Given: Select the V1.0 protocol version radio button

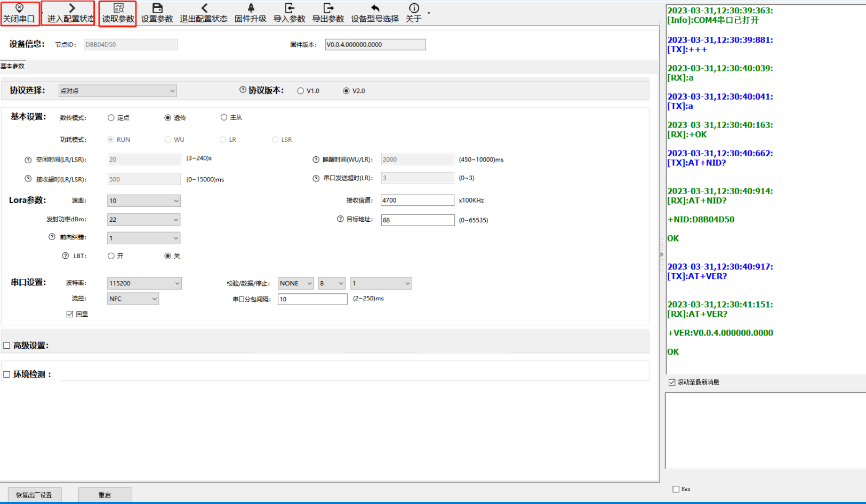Looking at the screenshot, I should coord(301,91).
